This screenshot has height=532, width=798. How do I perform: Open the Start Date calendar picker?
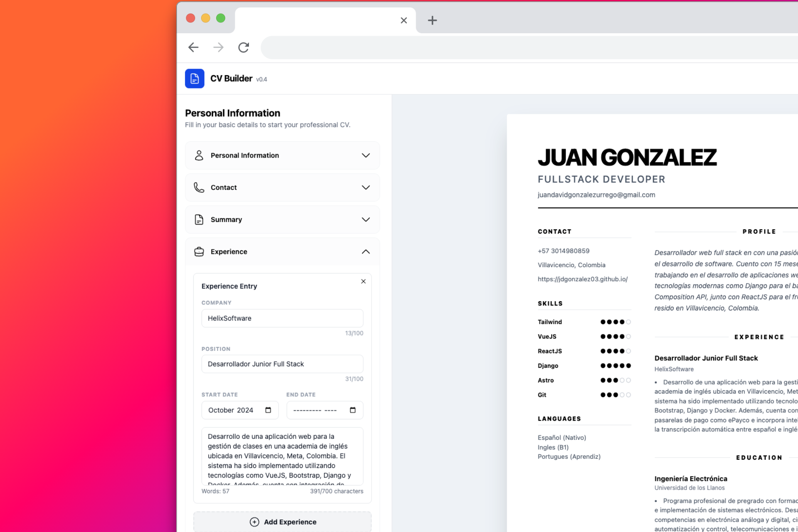(x=268, y=410)
